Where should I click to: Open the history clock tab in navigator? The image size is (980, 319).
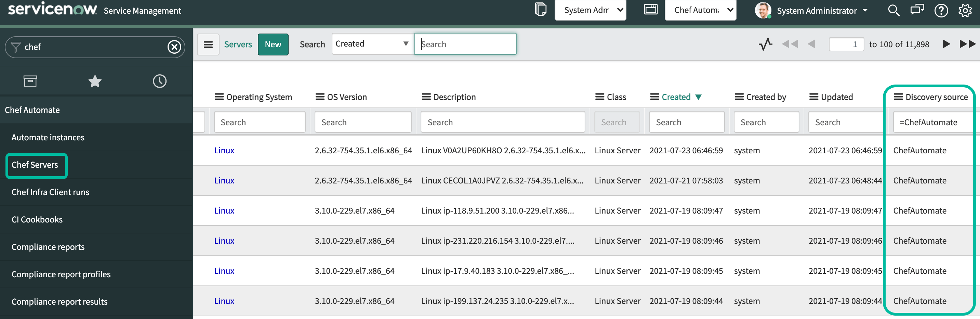(x=159, y=81)
